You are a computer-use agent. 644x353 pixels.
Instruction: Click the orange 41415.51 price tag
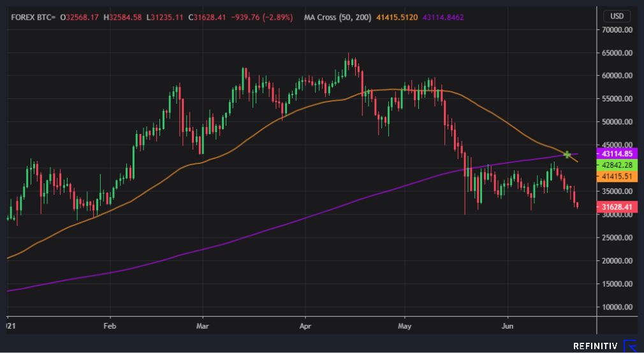[616, 176]
